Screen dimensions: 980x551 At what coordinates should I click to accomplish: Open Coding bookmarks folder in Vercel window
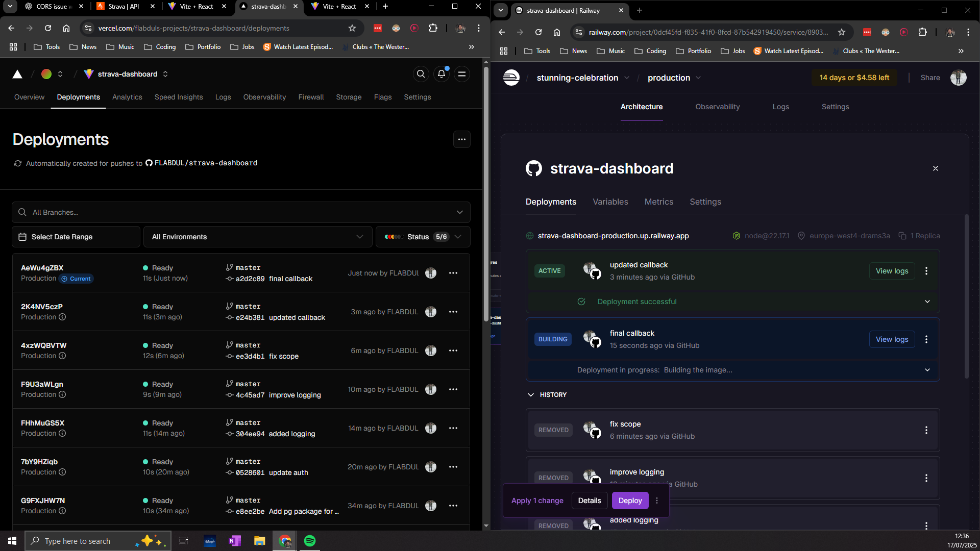pos(160,47)
